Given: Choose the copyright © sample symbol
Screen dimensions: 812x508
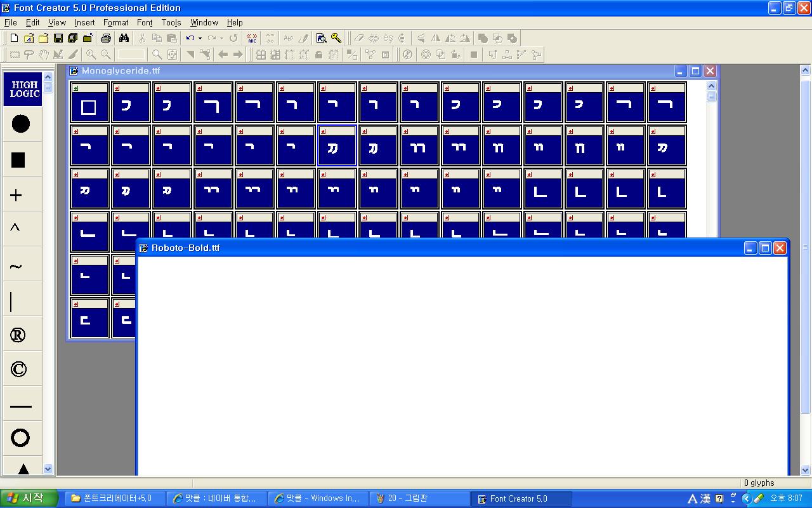Looking at the screenshot, I should tap(19, 369).
